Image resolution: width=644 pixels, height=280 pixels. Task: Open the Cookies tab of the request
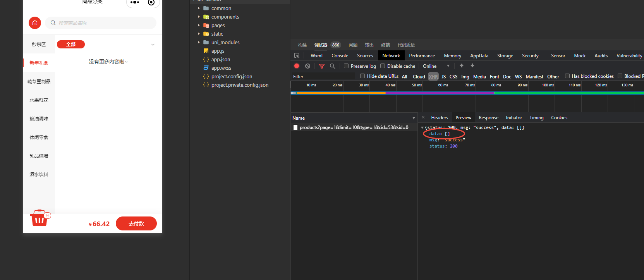(x=559, y=118)
